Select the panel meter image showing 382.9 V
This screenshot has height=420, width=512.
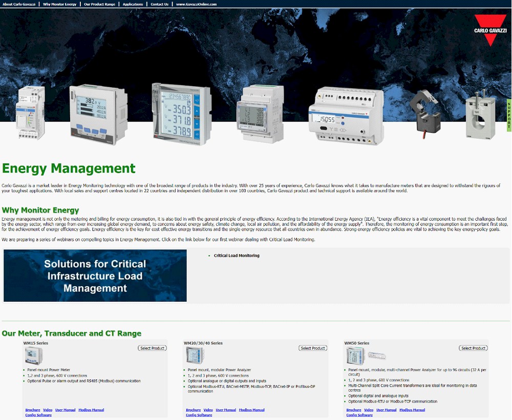pyautogui.click(x=99, y=114)
